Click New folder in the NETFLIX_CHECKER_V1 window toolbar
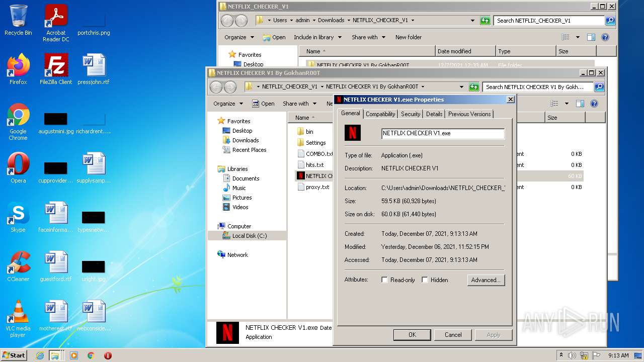 (x=409, y=37)
